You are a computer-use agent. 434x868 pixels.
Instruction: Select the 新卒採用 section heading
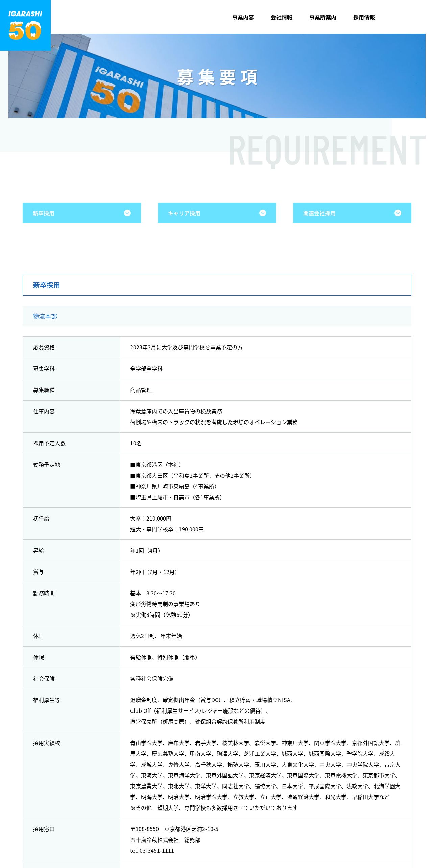click(217, 285)
